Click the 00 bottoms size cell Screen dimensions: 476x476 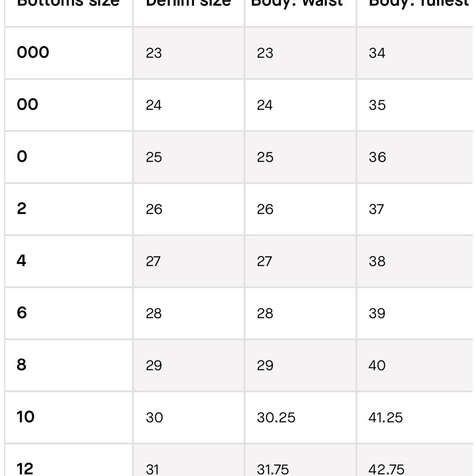[x=69, y=105]
